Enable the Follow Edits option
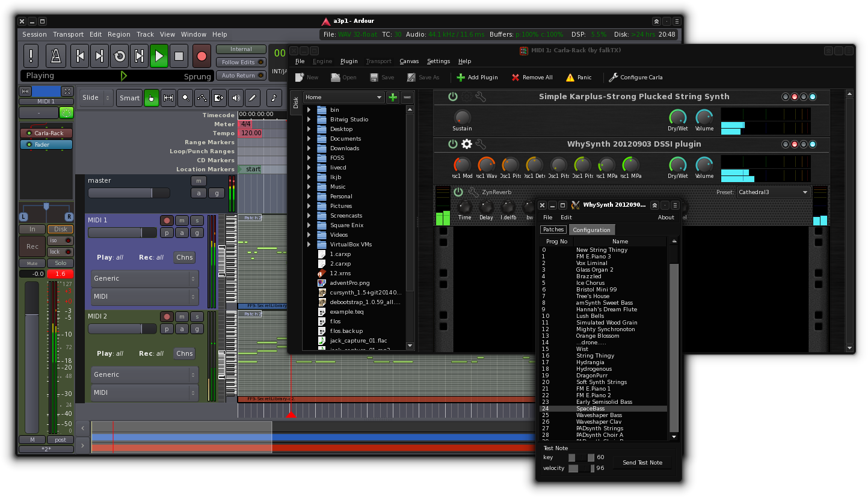868x497 pixels. (241, 63)
